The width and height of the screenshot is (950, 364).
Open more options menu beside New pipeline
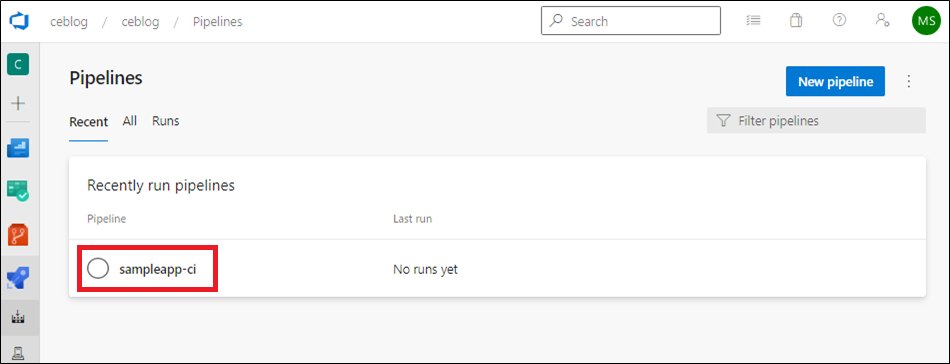[x=908, y=81]
